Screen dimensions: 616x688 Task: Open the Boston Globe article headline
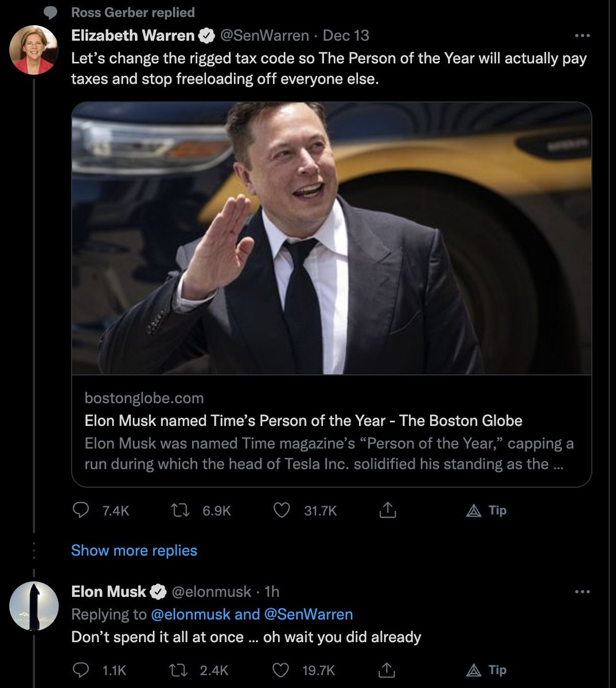[x=303, y=421]
